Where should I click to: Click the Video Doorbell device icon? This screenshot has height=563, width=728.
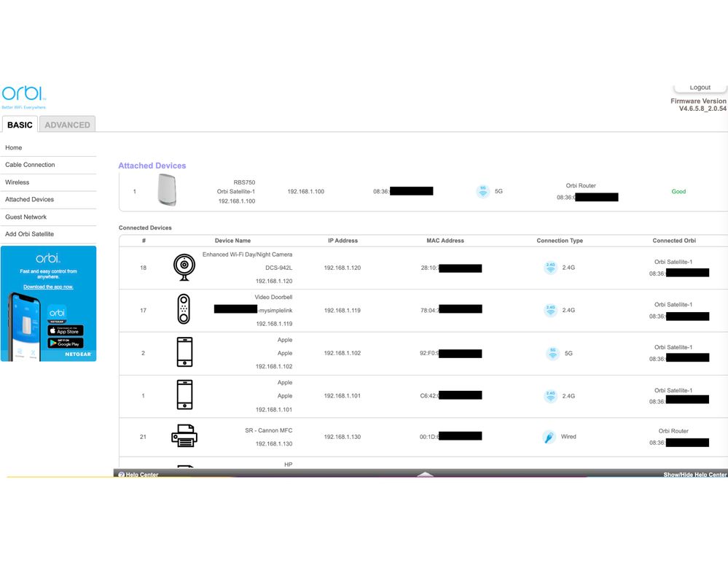184,310
